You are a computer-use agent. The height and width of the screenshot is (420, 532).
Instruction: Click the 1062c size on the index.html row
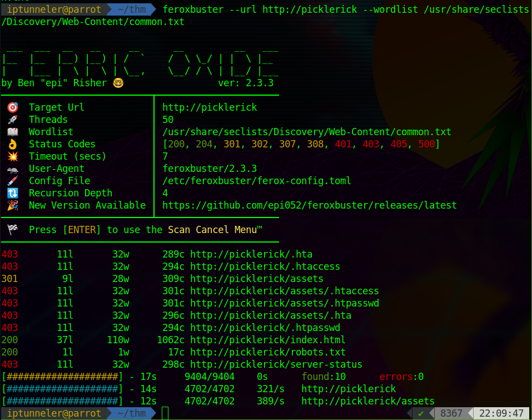point(171,340)
